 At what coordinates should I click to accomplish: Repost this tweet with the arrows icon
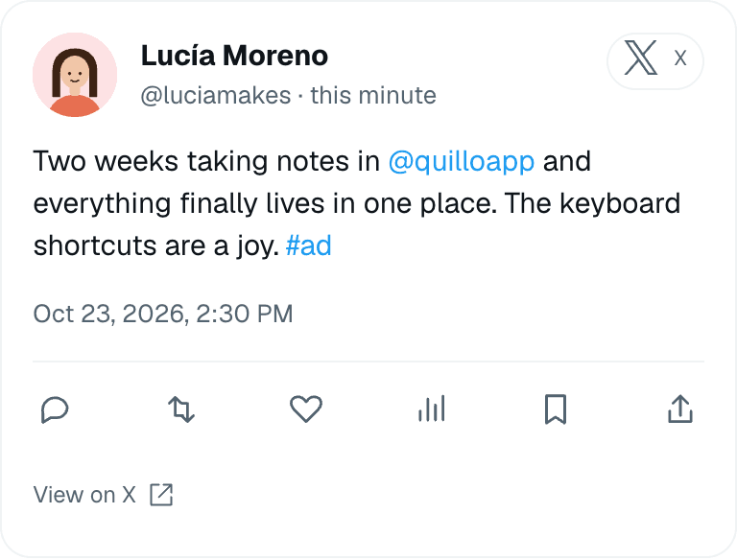[181, 409]
